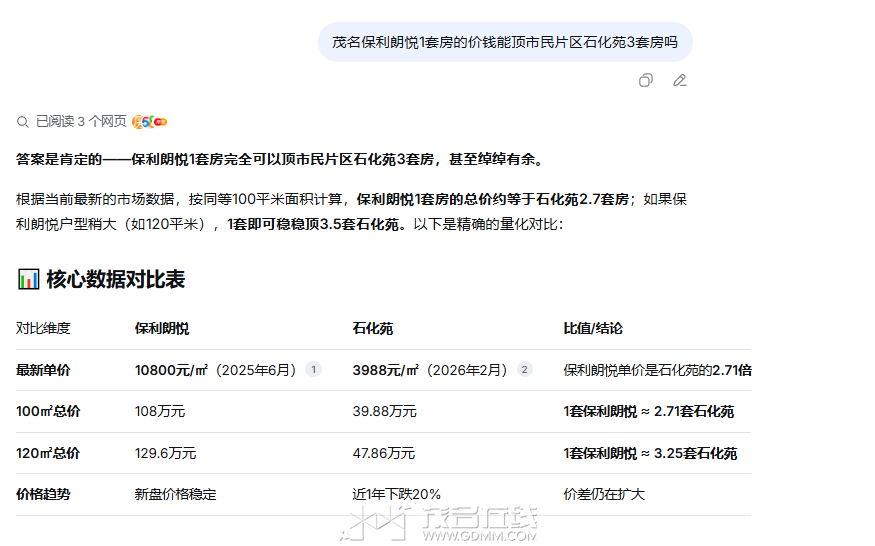
Task: Click the 对比维度 column header
Action: point(43,328)
